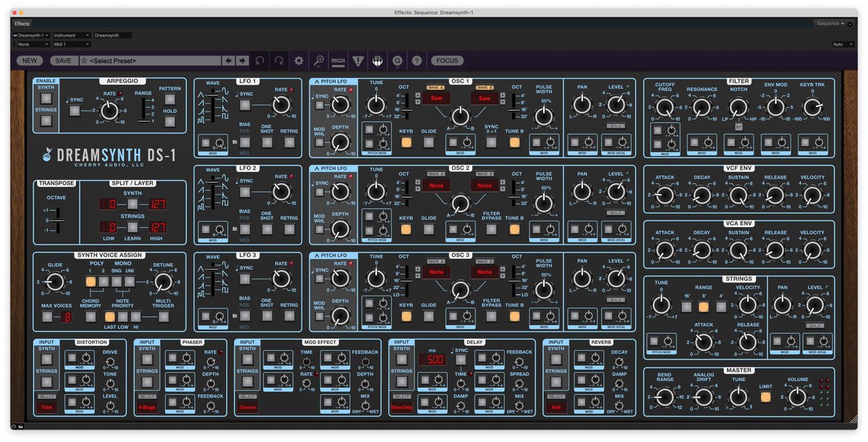Click the undo arrow in the toolbar
The image size is (868, 442).
[260, 61]
